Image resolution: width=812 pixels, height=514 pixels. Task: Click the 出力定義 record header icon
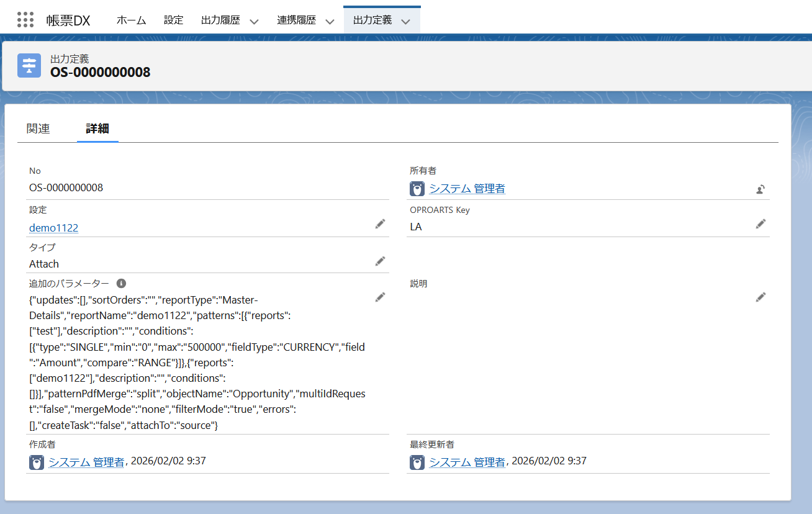(x=29, y=66)
